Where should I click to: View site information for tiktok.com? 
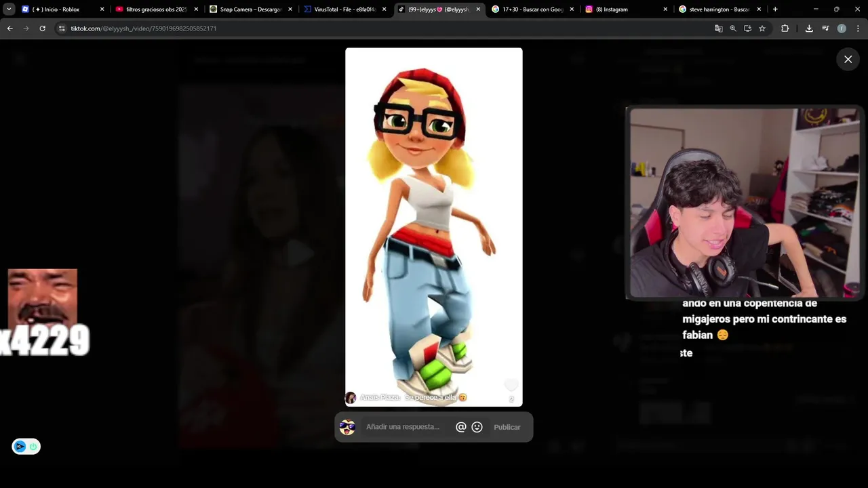pyautogui.click(x=62, y=28)
